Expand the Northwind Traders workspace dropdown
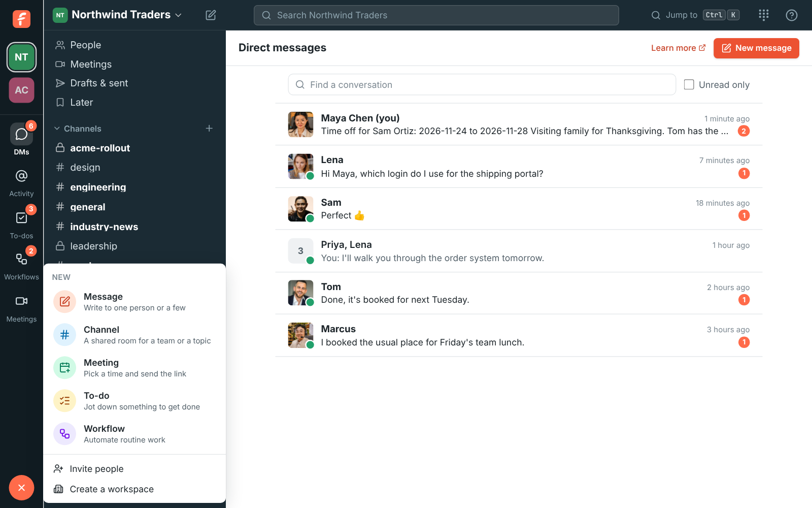Image resolution: width=812 pixels, height=508 pixels. click(x=118, y=15)
